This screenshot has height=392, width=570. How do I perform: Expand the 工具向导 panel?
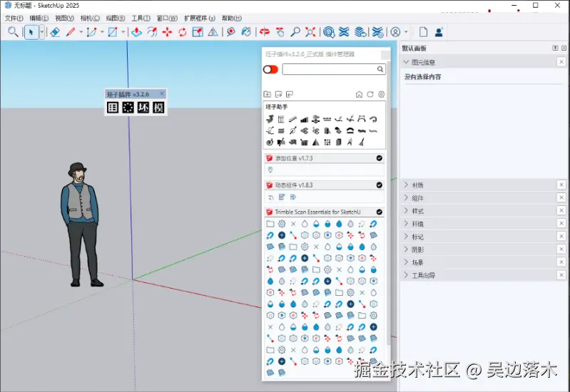[406, 275]
